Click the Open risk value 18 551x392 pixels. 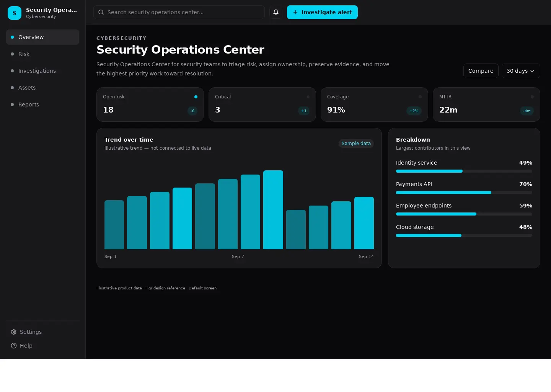[108, 110]
